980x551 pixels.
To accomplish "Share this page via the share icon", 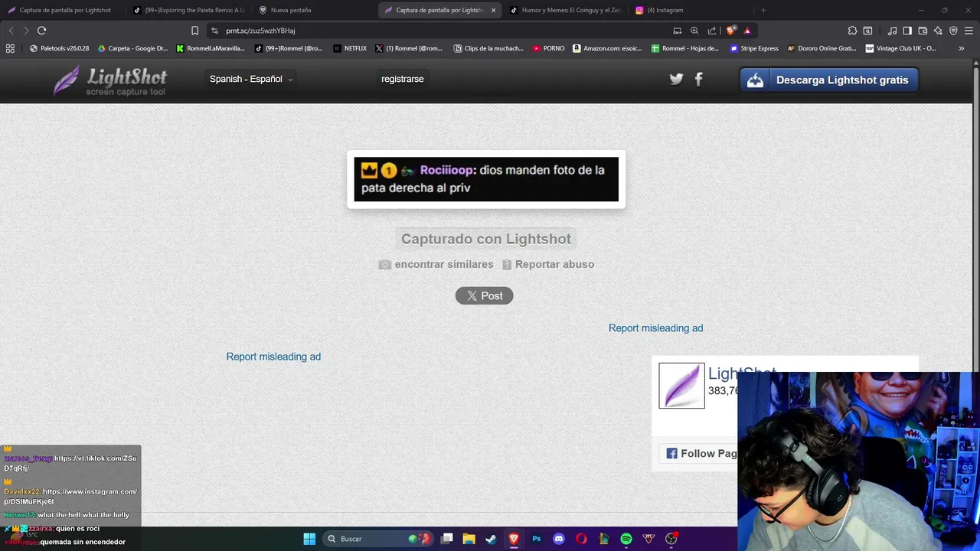I will coord(712,31).
